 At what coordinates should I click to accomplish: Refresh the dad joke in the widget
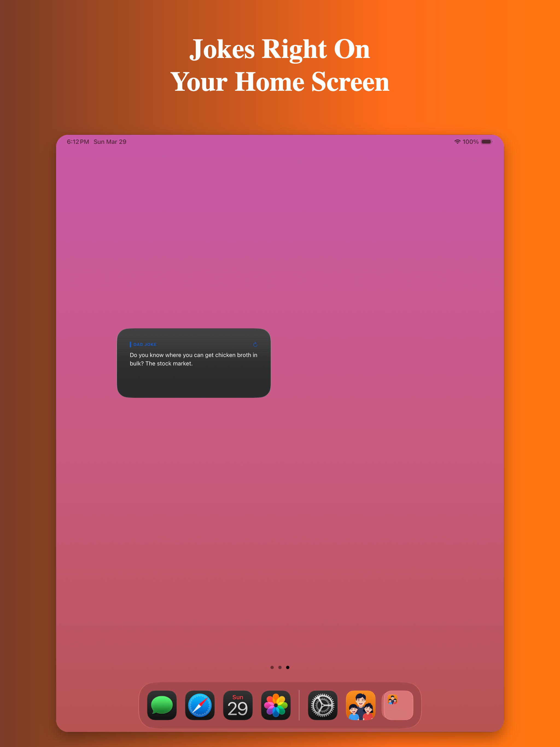pos(255,345)
